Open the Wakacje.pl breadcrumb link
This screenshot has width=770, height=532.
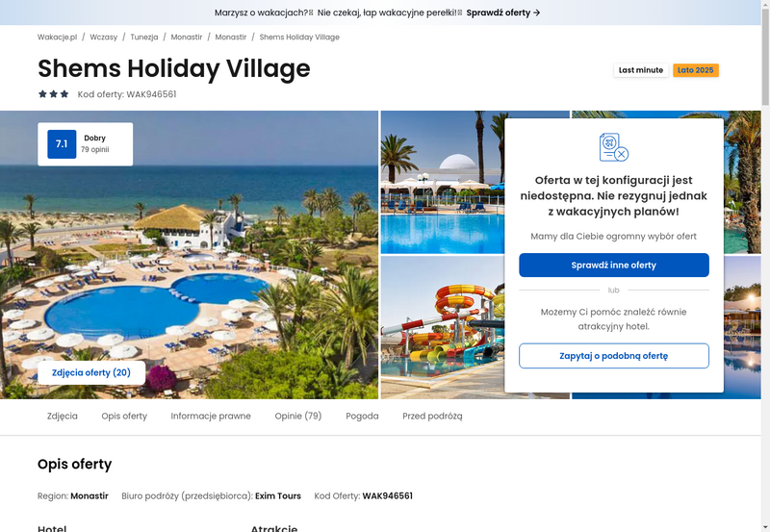[58, 38]
